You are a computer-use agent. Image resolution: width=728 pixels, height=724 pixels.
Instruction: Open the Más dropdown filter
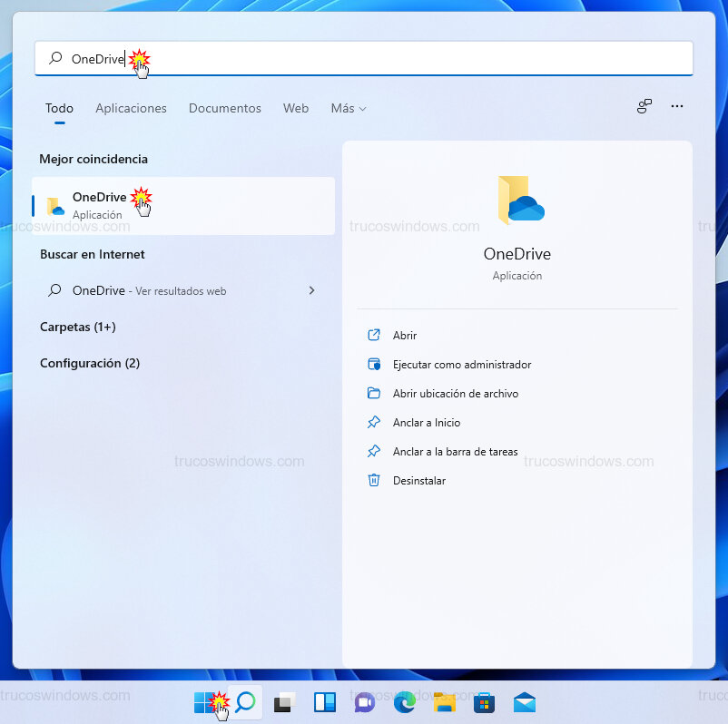point(348,108)
